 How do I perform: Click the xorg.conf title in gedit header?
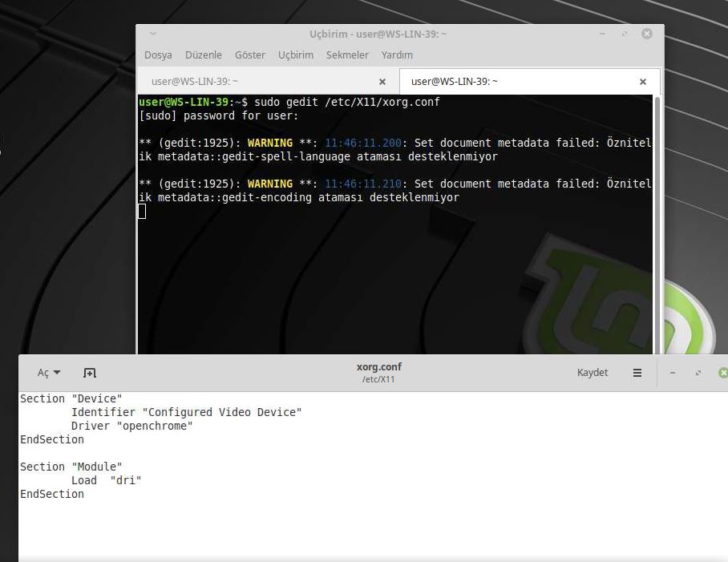pos(379,366)
